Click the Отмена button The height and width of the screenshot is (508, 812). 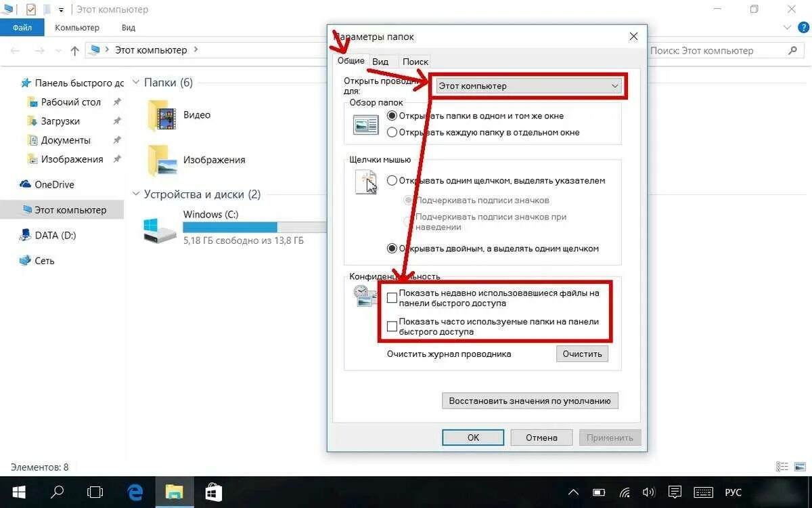click(541, 438)
